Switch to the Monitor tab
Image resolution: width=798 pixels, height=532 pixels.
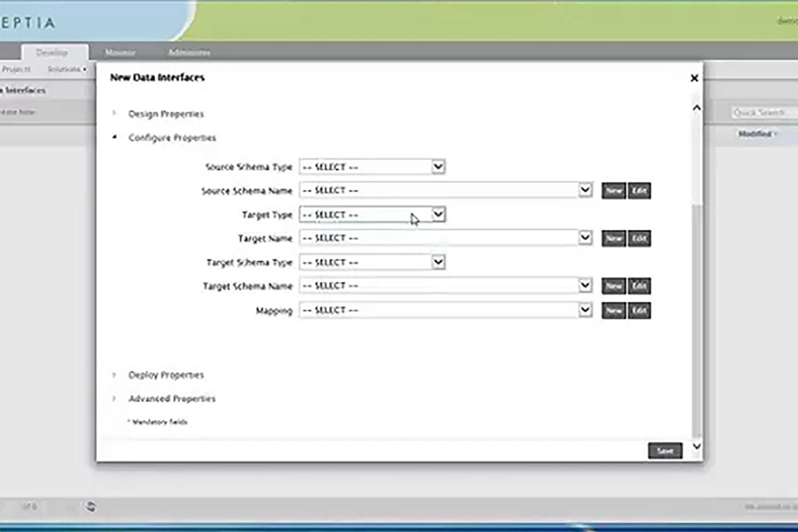[120, 52]
